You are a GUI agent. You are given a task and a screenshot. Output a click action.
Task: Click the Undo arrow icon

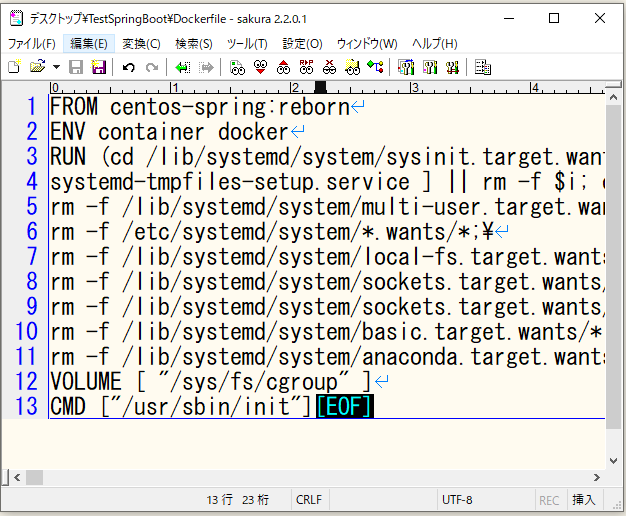(129, 67)
